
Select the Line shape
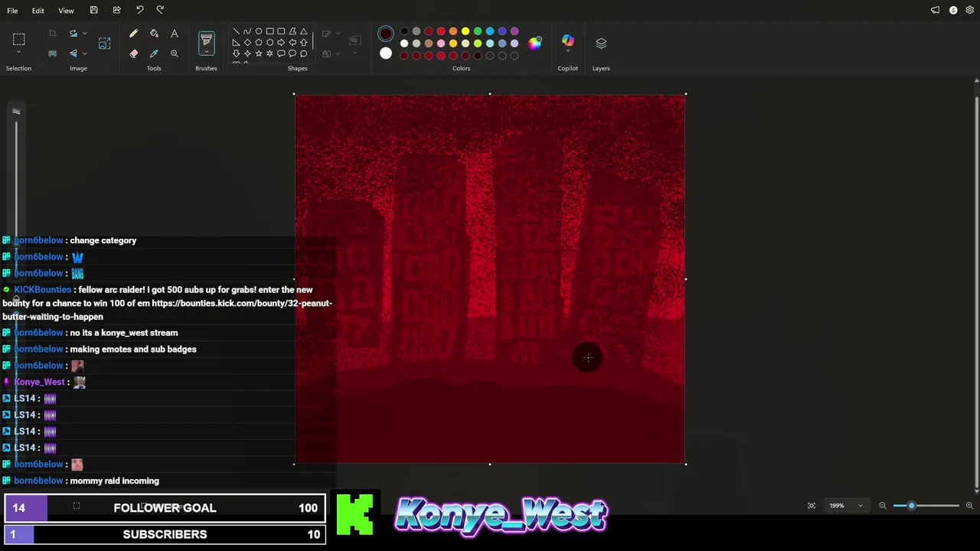pyautogui.click(x=236, y=31)
